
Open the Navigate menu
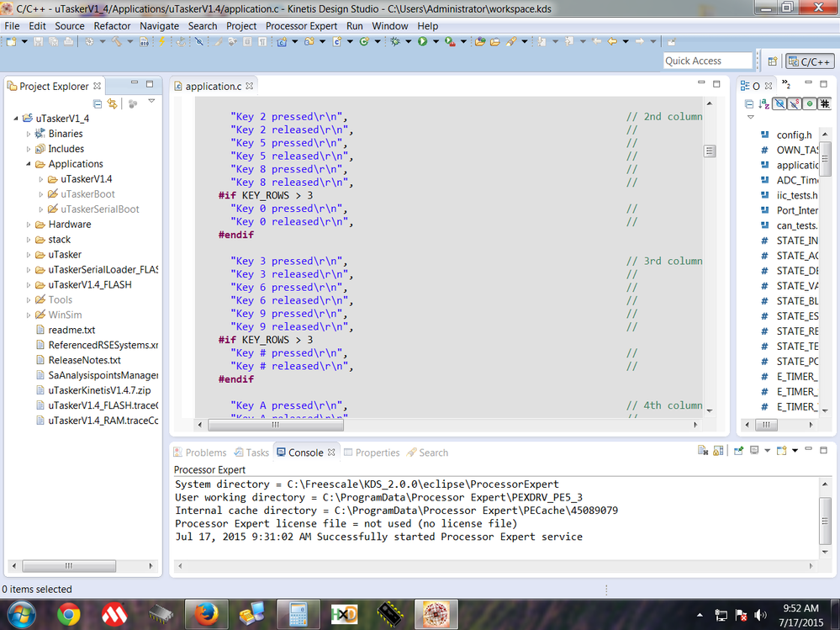tap(159, 26)
